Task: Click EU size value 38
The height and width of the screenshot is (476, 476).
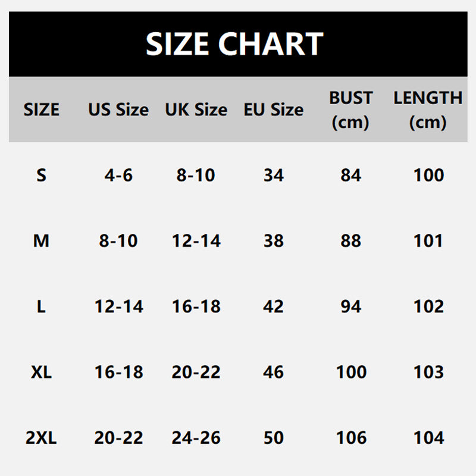Action: (273, 241)
